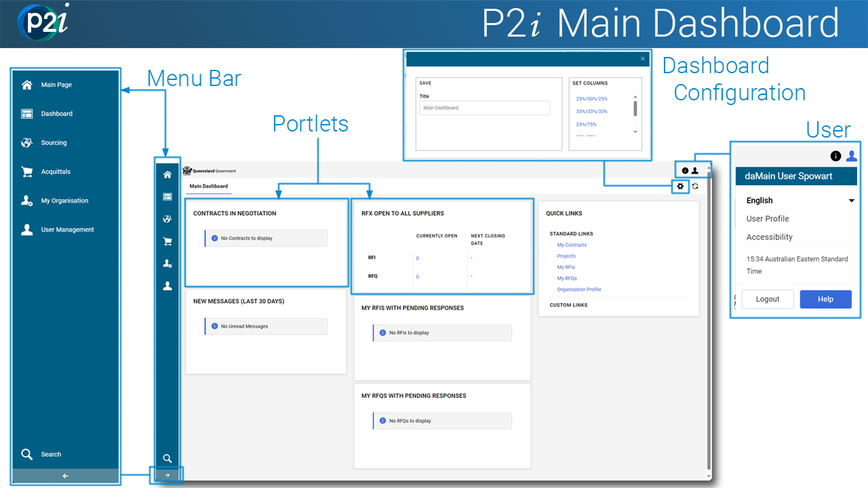Select 25%/75% column layout
Image resolution: width=868 pixels, height=488 pixels.
coord(587,125)
